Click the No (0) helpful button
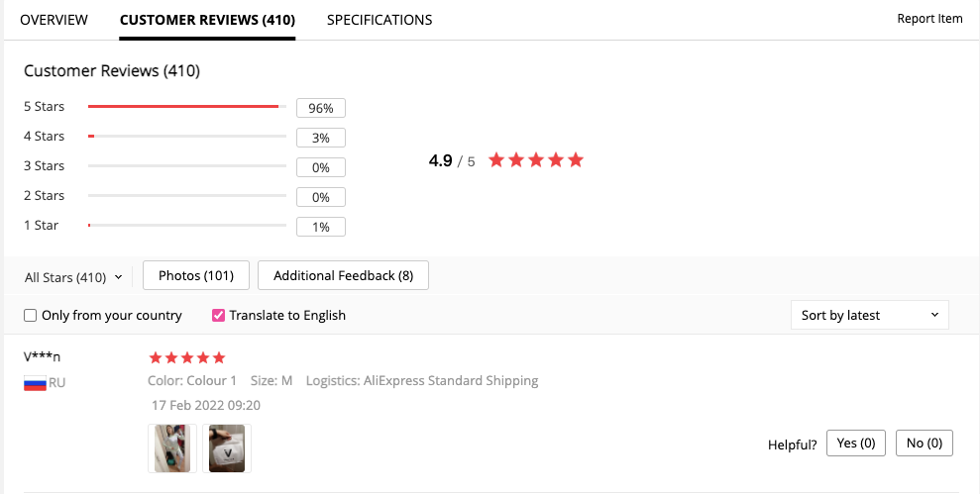The height and width of the screenshot is (494, 980). coord(924,444)
